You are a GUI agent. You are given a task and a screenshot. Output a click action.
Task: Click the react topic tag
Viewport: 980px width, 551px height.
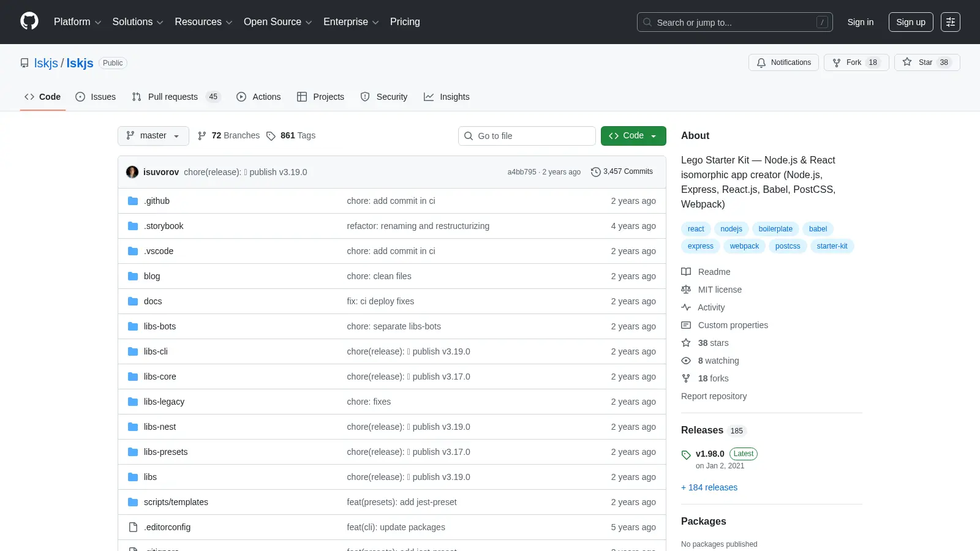coord(696,229)
